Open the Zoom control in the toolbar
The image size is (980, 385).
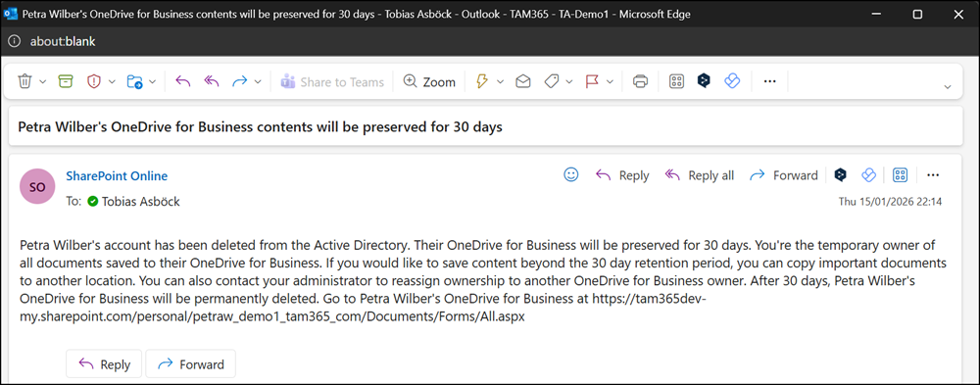coord(429,82)
